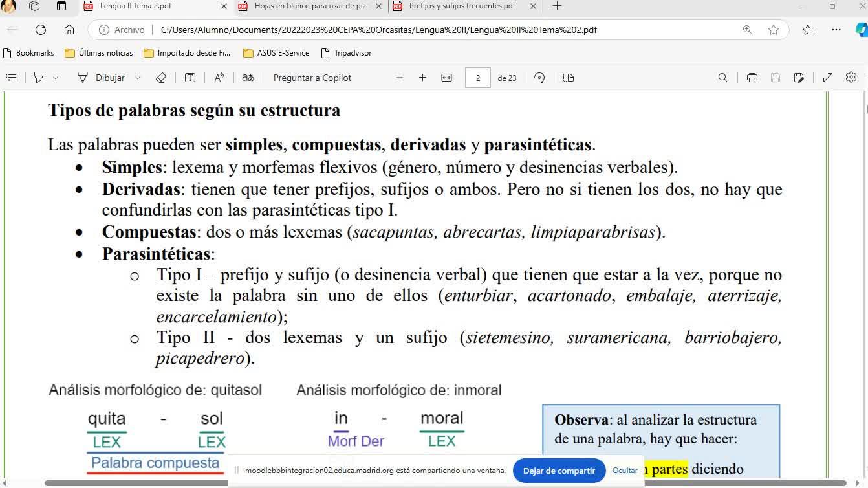Zoom out of the PDF
868x488 pixels.
coord(400,78)
